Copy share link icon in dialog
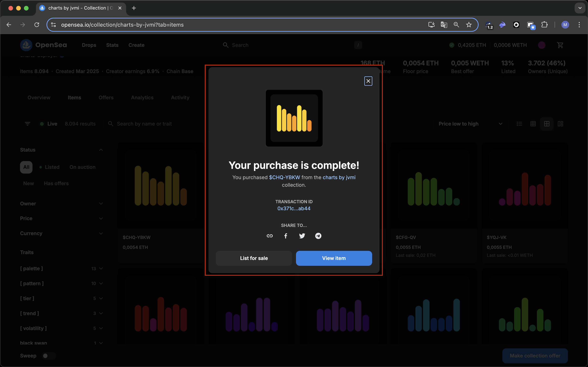Image resolution: width=588 pixels, height=367 pixels. pos(270,236)
